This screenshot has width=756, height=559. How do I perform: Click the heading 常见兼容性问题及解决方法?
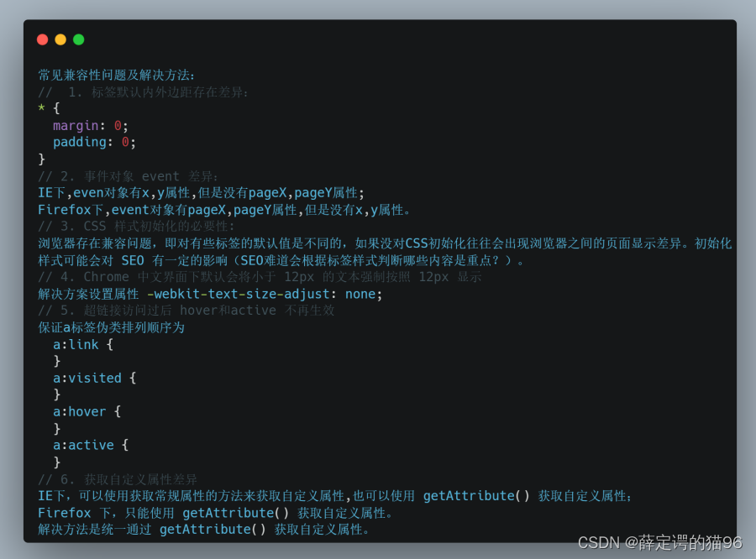(x=116, y=76)
